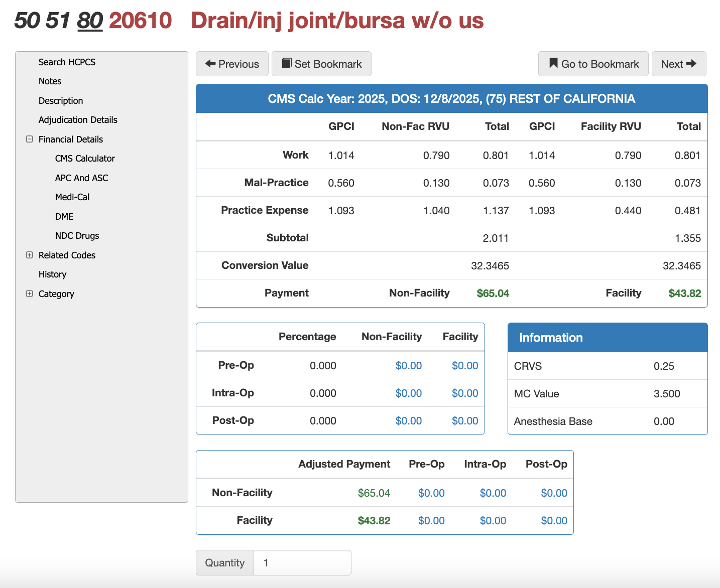Select the Medi-Cal entry

click(x=72, y=197)
